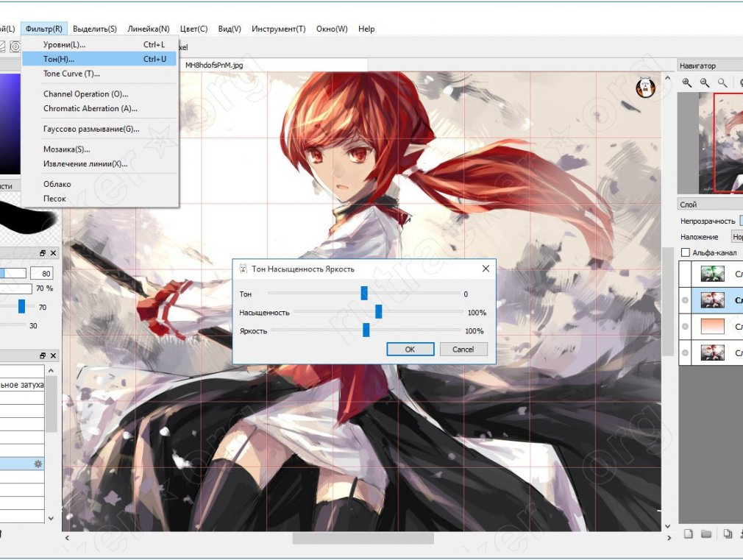Image resolution: width=743 pixels, height=560 pixels.
Task: Close the brush settings panel showing the 80 value
Action: click(53, 253)
